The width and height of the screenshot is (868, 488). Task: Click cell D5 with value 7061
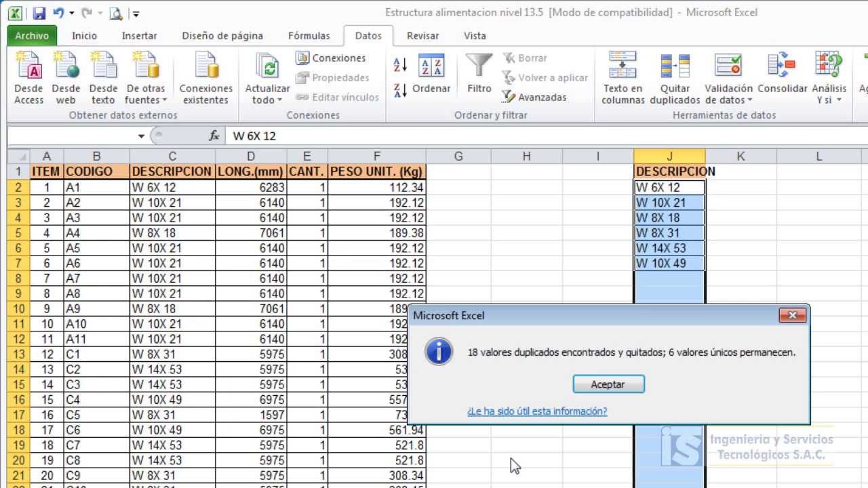pyautogui.click(x=251, y=232)
